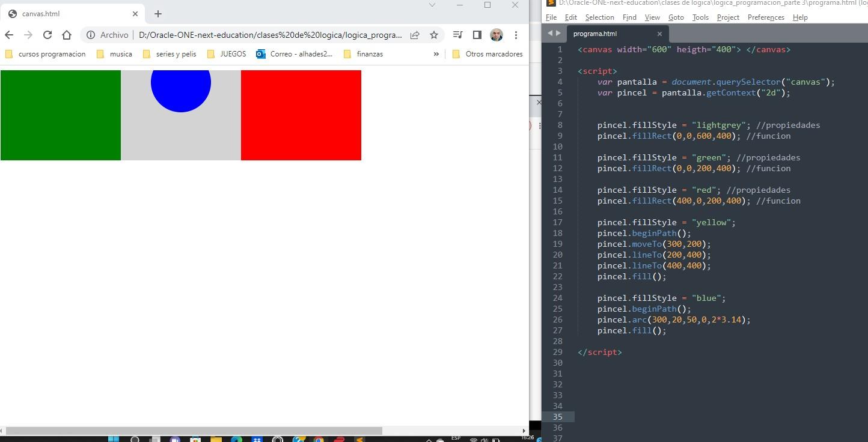Click the closing script tag on line 29

[600, 352]
